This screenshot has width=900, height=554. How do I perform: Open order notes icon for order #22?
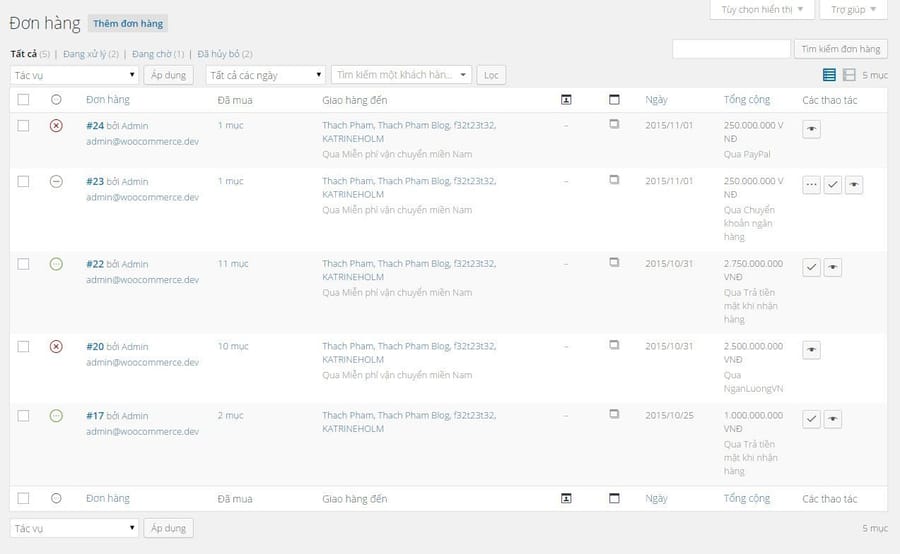(614, 262)
